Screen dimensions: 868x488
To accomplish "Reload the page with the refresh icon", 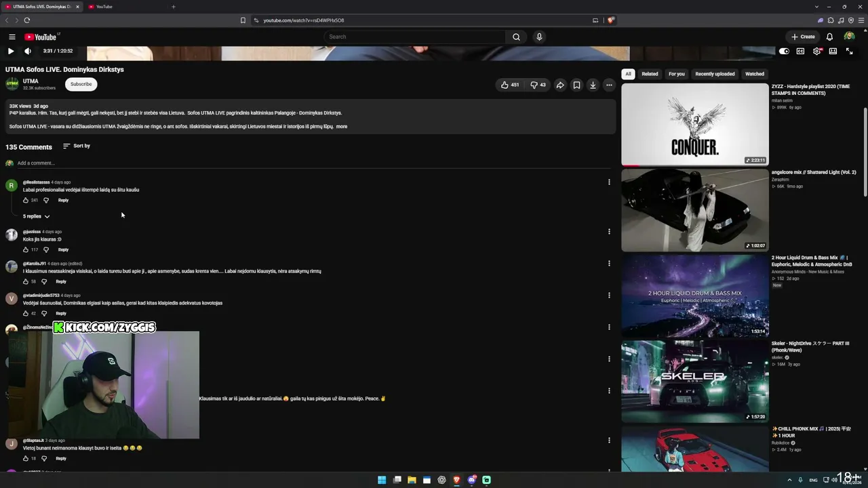I will click(27, 20).
